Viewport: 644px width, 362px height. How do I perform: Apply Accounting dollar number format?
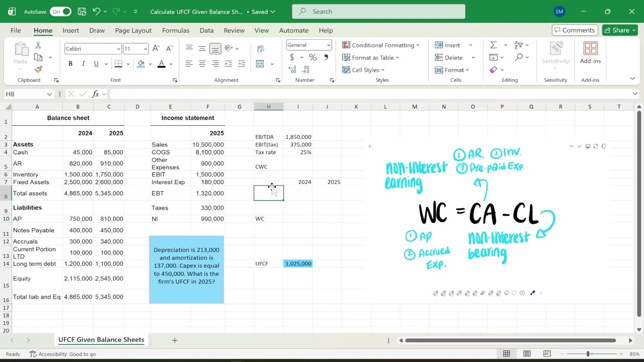tap(292, 57)
